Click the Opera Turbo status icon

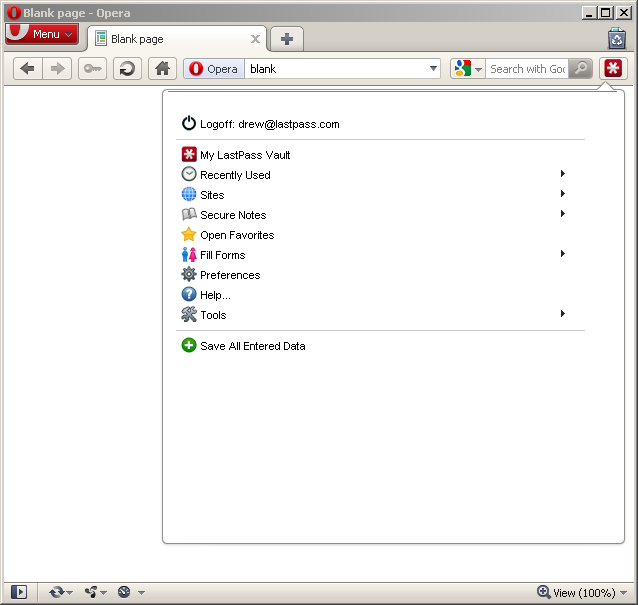124,592
